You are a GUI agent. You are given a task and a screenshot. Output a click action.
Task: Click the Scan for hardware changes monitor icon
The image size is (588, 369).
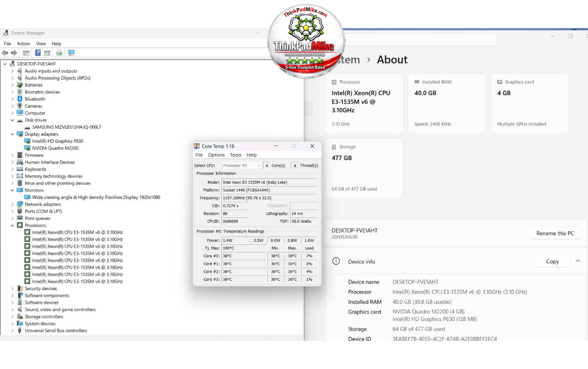tap(72, 53)
